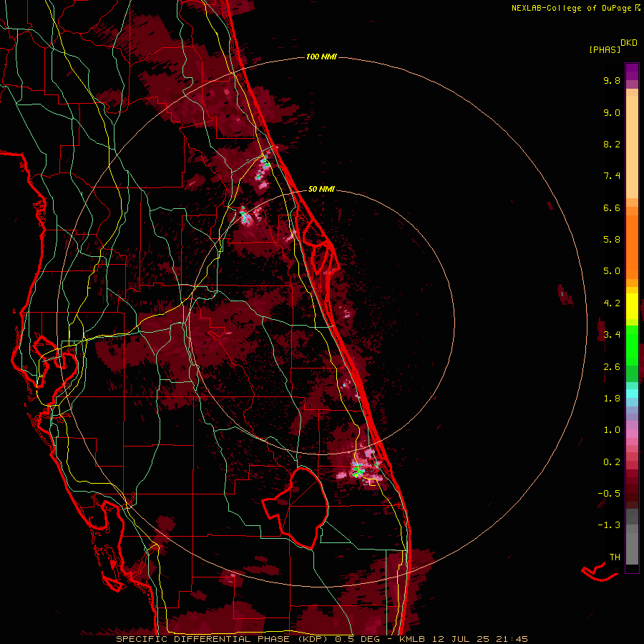The image size is (644, 644).
Task: Click the 6.6 color scale value
Action: (x=612, y=208)
